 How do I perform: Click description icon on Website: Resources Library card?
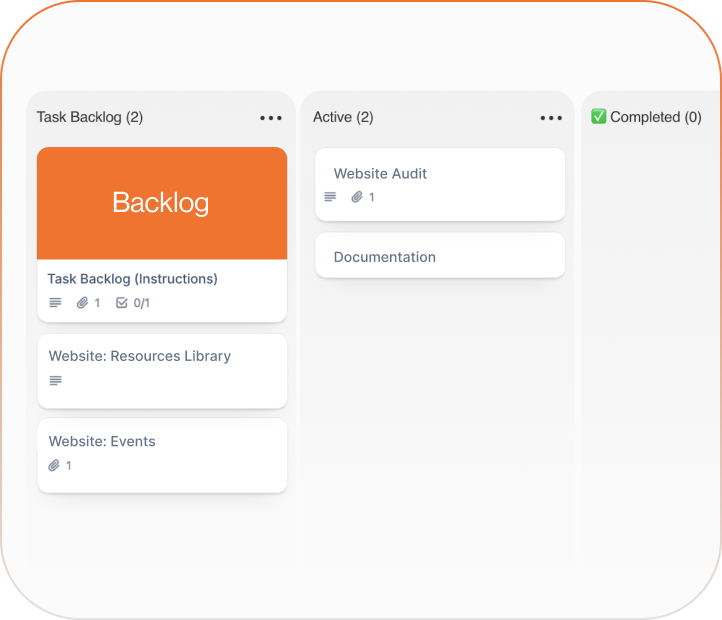click(55, 380)
